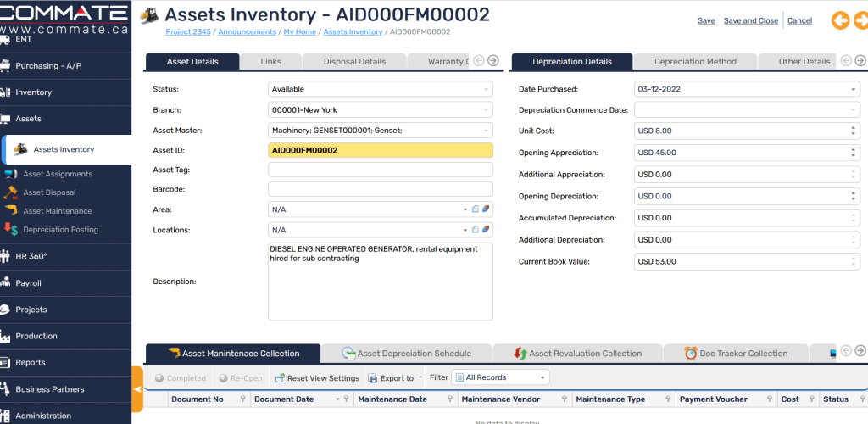The image size is (868, 424).
Task: Open Announcements breadcrumb link
Action: click(247, 32)
